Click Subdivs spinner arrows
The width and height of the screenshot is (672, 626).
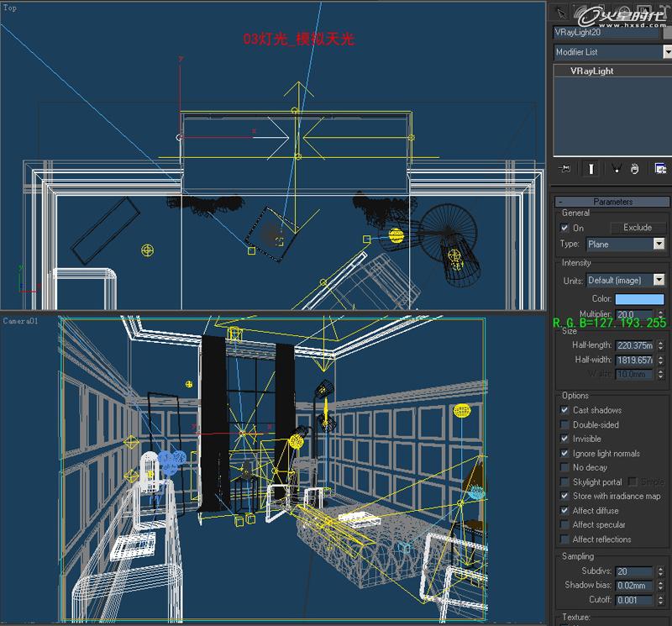pos(660,571)
